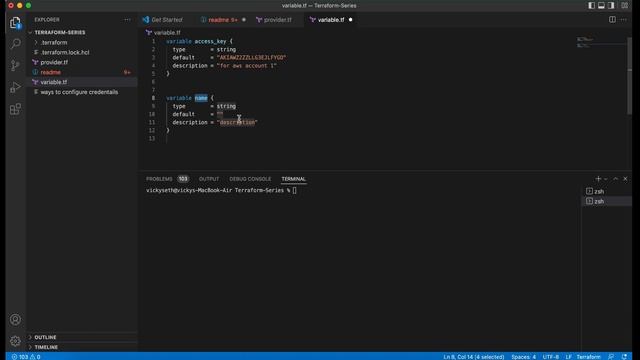Switch to the Get Started tab
The image size is (640, 360).
tap(162, 20)
